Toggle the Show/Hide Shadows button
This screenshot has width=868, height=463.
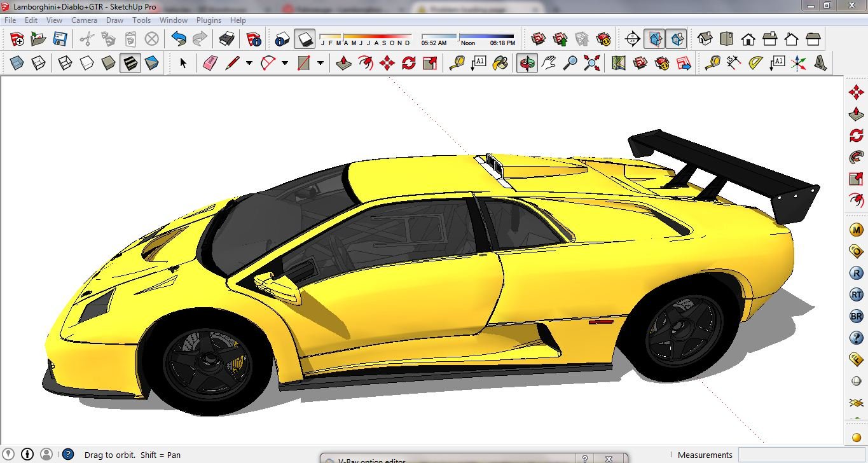304,39
